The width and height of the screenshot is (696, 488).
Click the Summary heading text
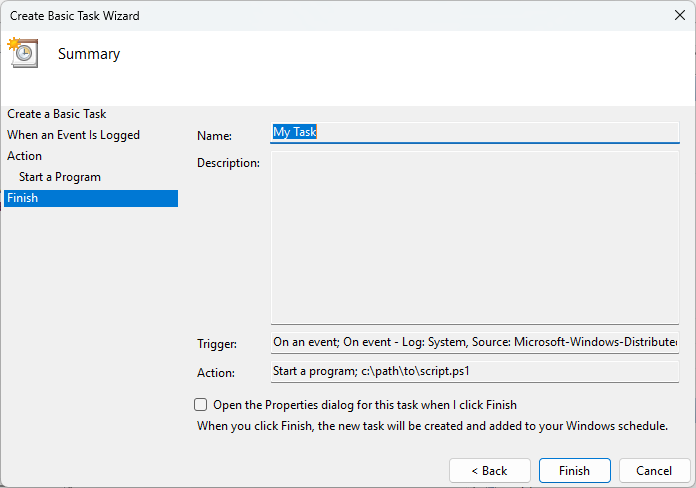[89, 54]
